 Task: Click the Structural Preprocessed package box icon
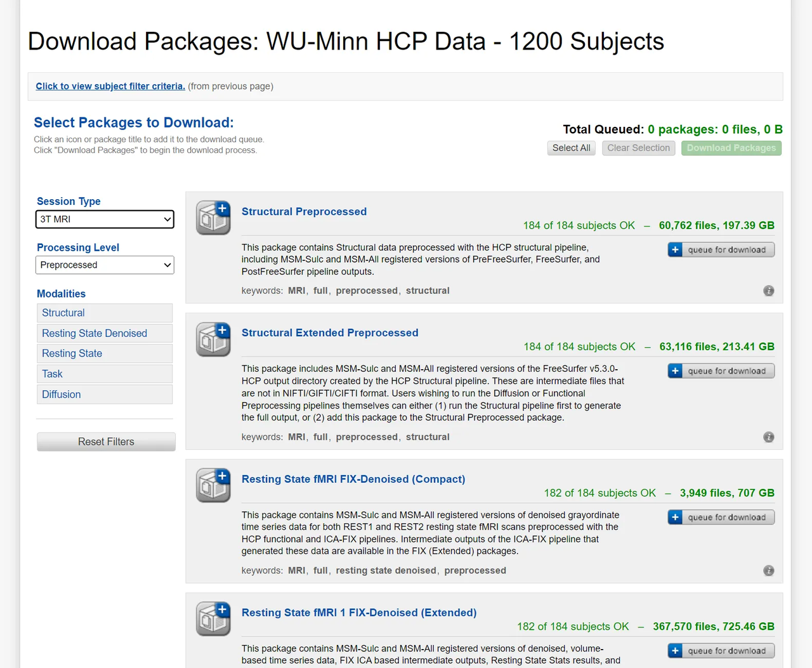pyautogui.click(x=213, y=218)
